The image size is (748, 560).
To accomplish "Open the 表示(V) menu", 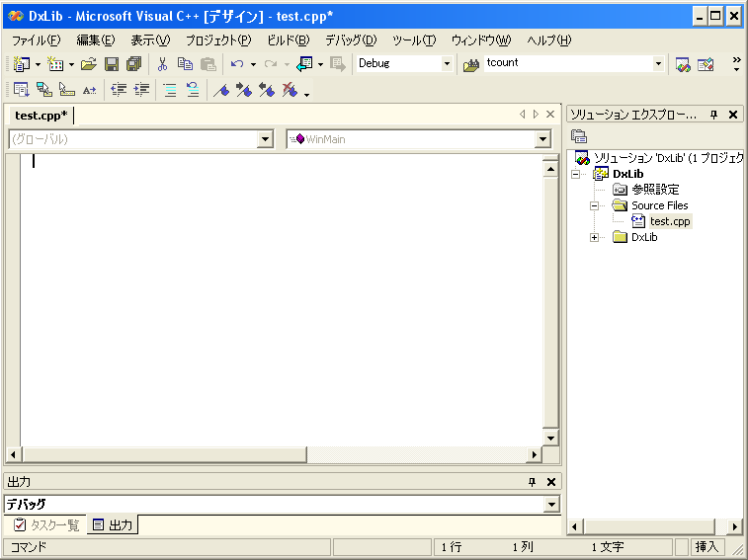I will coord(151,40).
